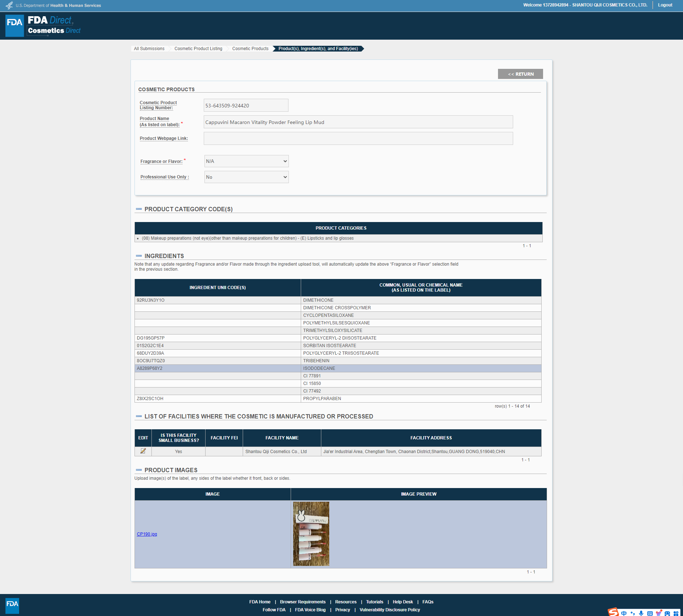Screen dimensions: 683x616
Task: Open the soft keyboard icon in IME bar
Action: 650,613
